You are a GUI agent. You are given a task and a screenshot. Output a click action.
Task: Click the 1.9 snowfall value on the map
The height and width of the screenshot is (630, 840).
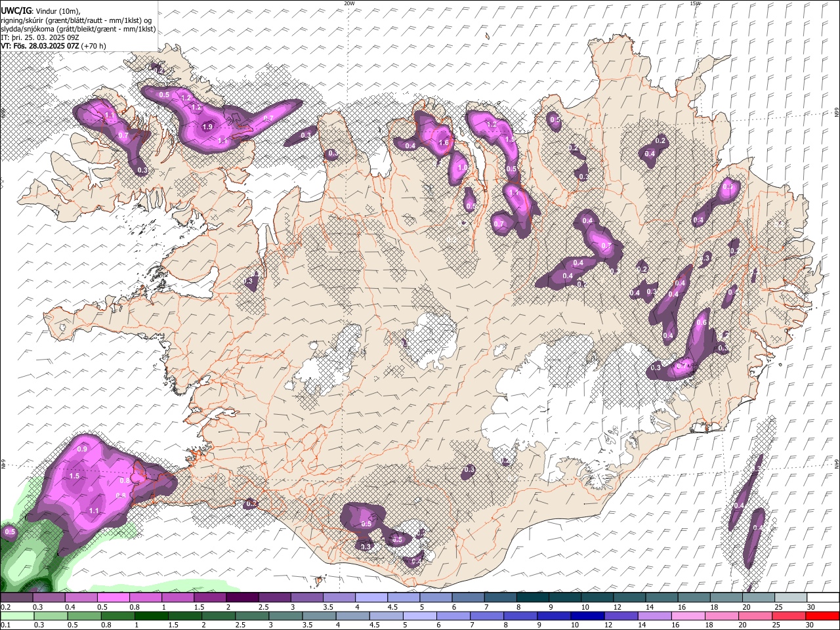(208, 127)
